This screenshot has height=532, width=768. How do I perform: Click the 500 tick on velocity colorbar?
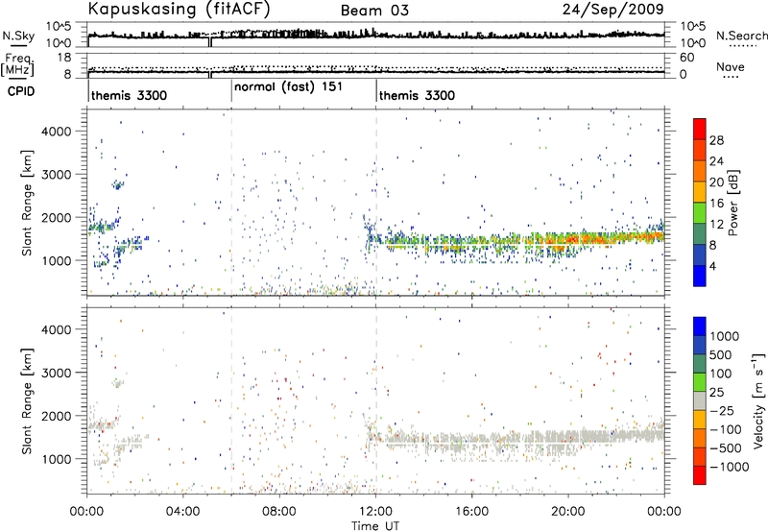coord(721,355)
